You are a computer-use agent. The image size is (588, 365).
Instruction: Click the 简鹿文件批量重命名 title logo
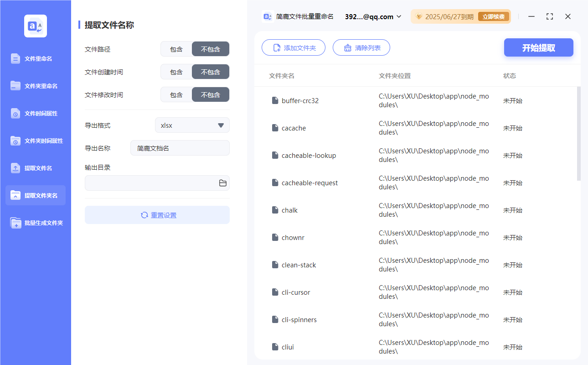pos(267,16)
